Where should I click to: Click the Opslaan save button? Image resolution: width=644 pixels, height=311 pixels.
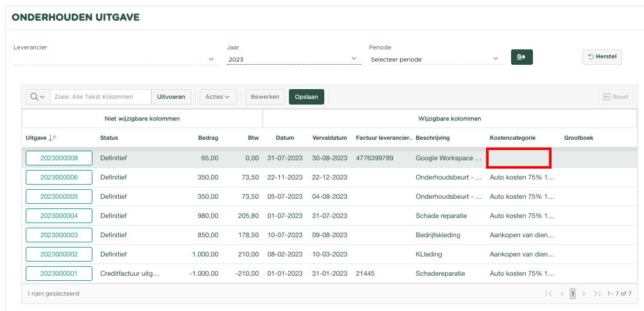306,97
